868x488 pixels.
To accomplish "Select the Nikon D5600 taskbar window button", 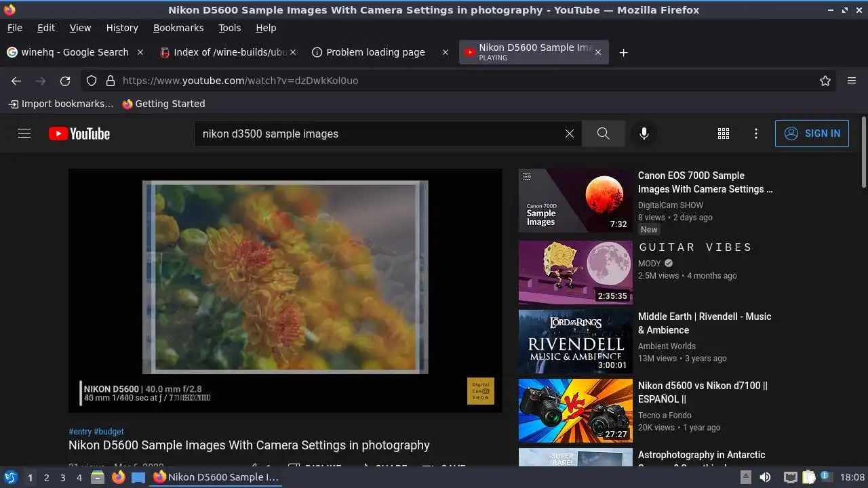I will [x=216, y=477].
